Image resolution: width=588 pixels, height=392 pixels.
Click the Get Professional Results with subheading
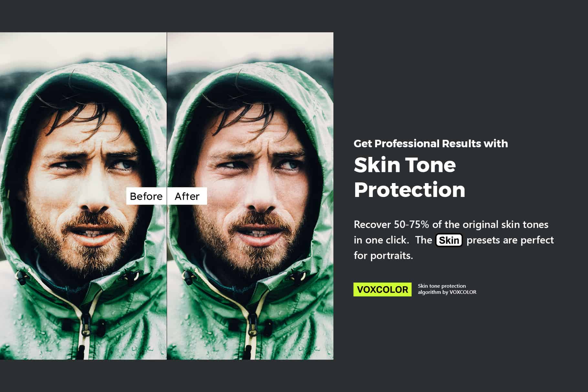(431, 143)
